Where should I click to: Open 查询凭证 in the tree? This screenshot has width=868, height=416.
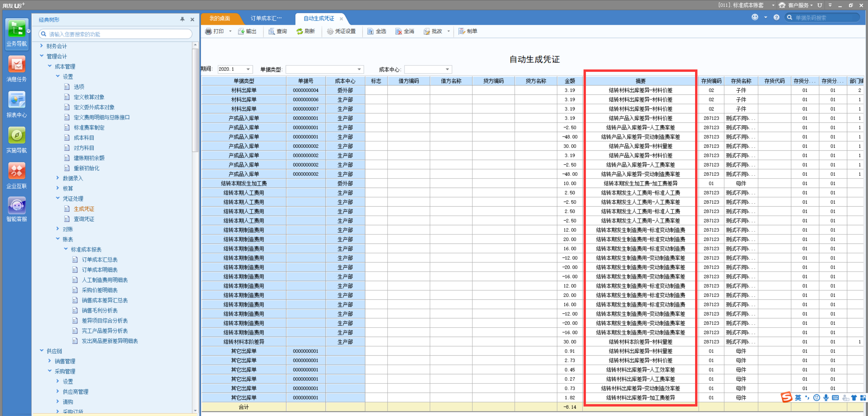pos(84,219)
